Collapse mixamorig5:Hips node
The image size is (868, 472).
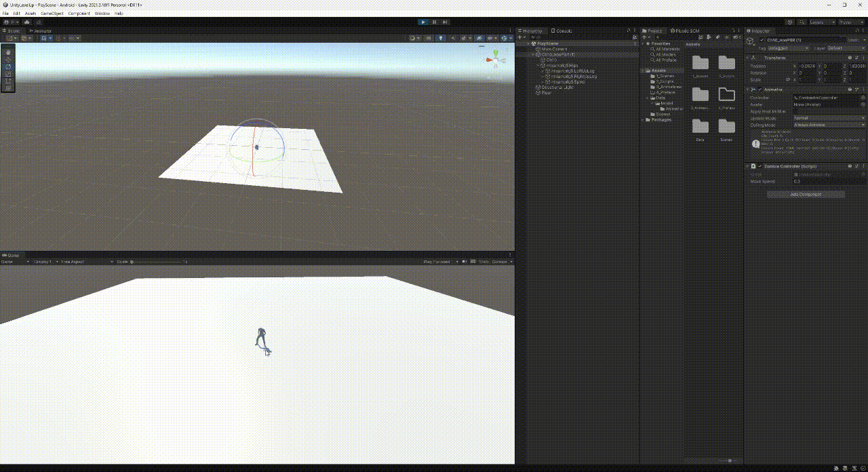pos(538,66)
